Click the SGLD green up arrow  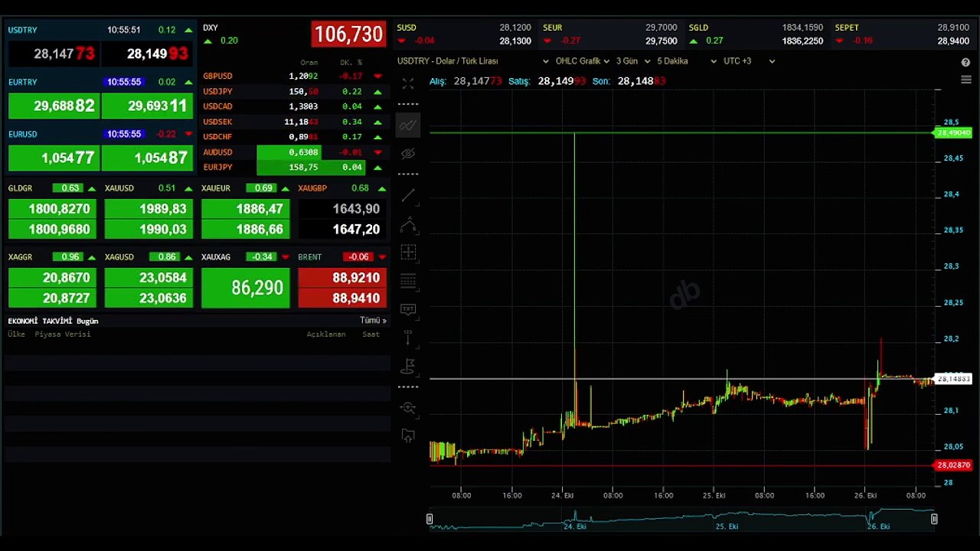pos(694,41)
